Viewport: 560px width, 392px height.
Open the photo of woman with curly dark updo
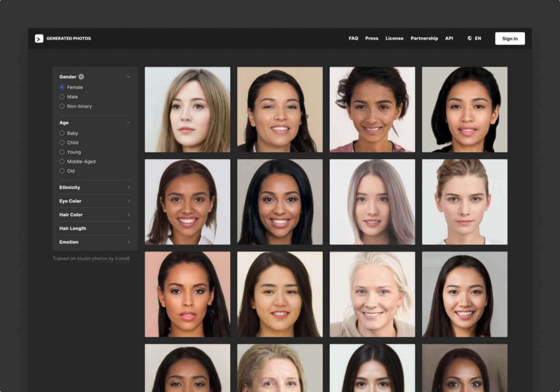tap(372, 109)
